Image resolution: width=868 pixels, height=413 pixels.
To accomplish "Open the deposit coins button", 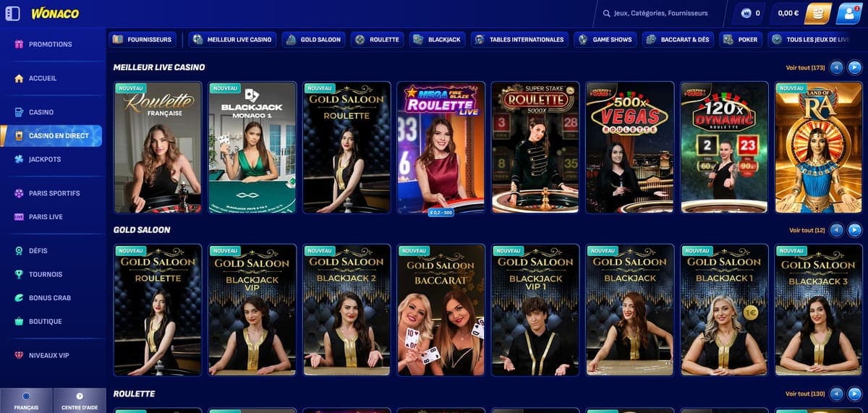I will click(x=818, y=13).
